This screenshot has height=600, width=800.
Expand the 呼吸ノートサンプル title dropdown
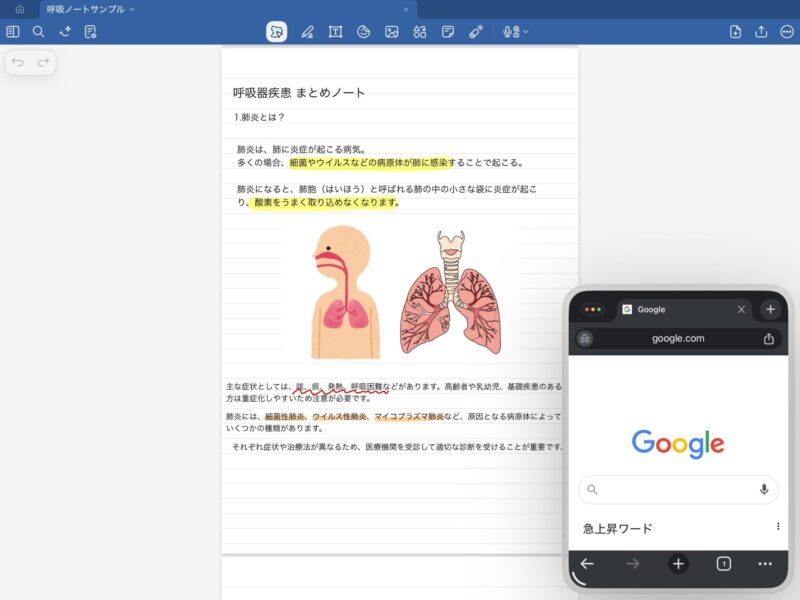tap(132, 9)
